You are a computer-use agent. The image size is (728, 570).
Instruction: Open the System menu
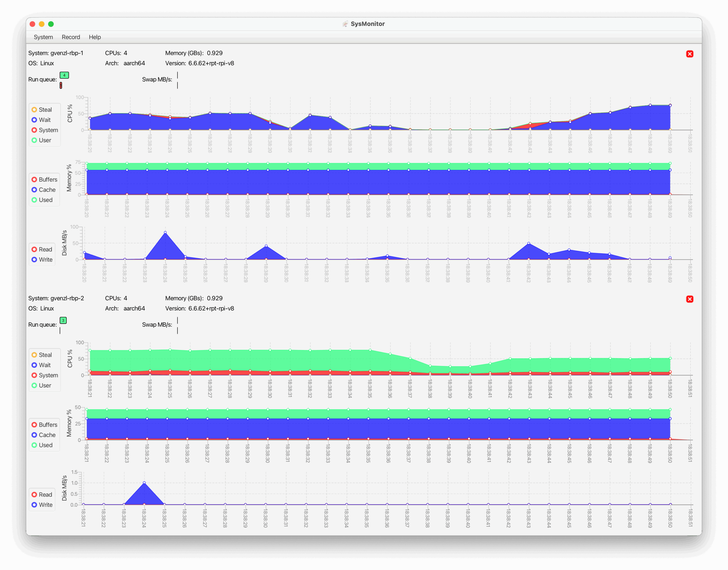[x=43, y=37]
